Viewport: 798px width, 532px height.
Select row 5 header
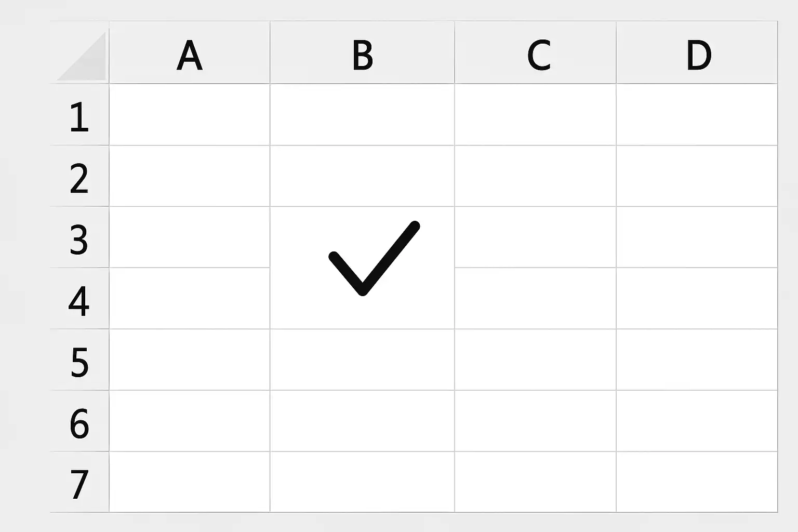tap(79, 360)
